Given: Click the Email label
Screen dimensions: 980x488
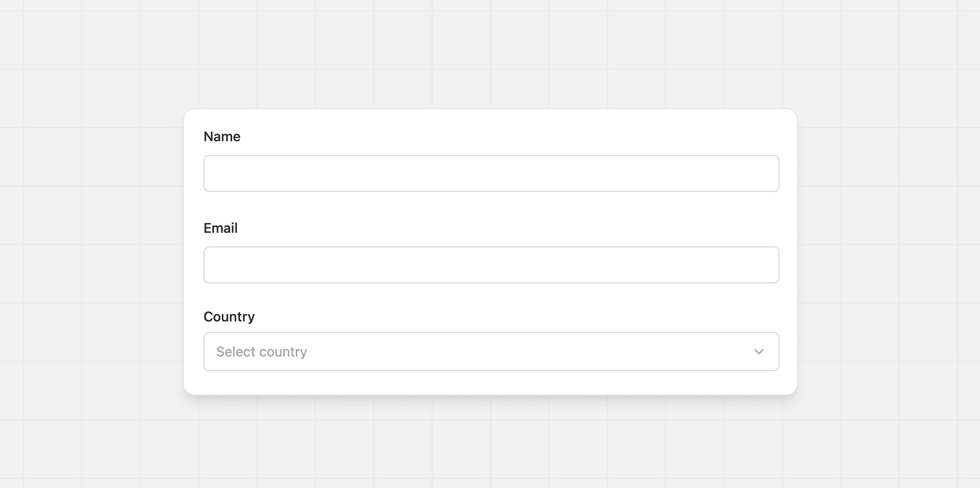Looking at the screenshot, I should (220, 228).
